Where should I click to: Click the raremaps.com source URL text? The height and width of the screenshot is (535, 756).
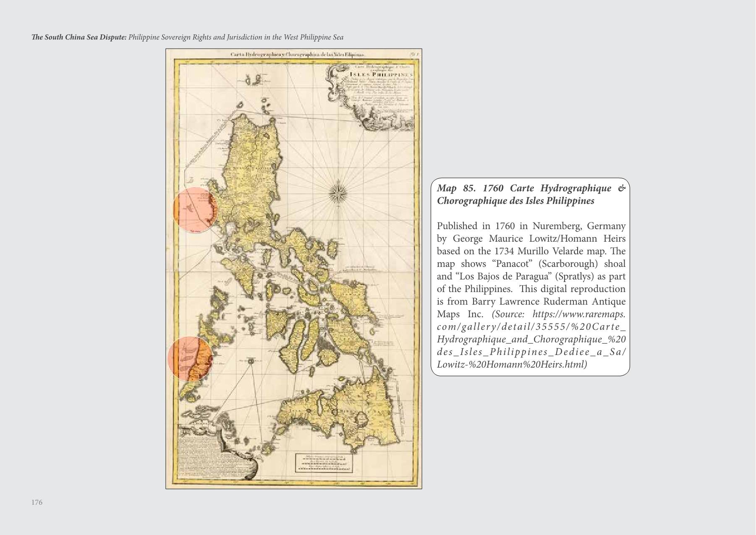click(x=531, y=339)
